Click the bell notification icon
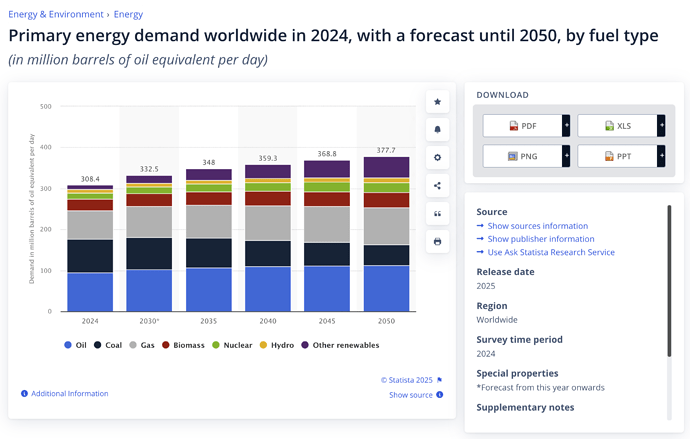 (438, 130)
